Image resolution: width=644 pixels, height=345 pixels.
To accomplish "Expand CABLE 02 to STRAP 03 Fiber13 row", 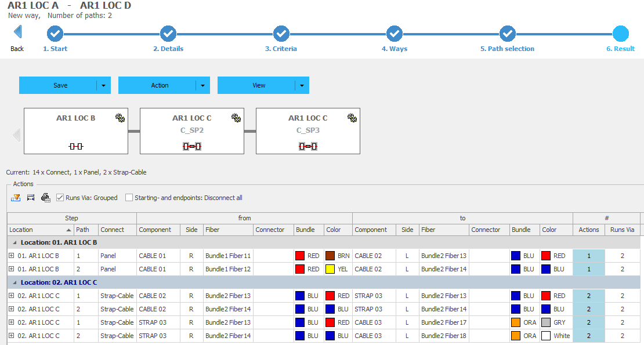I will [12, 296].
